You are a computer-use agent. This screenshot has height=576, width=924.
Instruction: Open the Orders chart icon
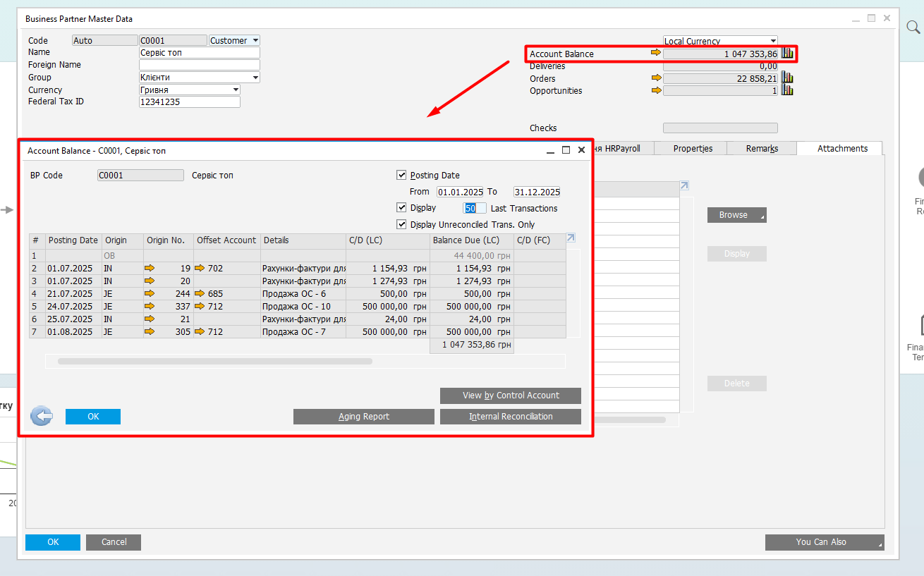787,78
